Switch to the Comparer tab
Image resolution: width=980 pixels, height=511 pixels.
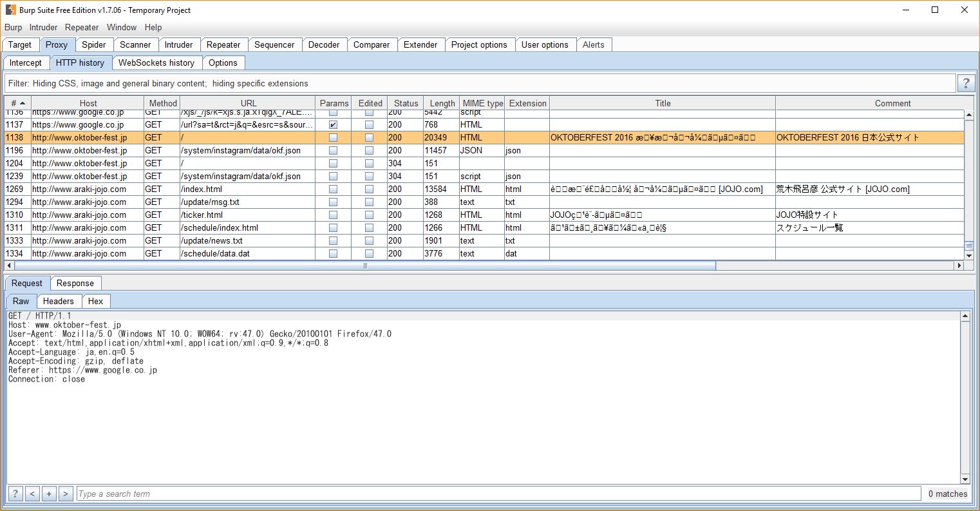click(x=372, y=44)
